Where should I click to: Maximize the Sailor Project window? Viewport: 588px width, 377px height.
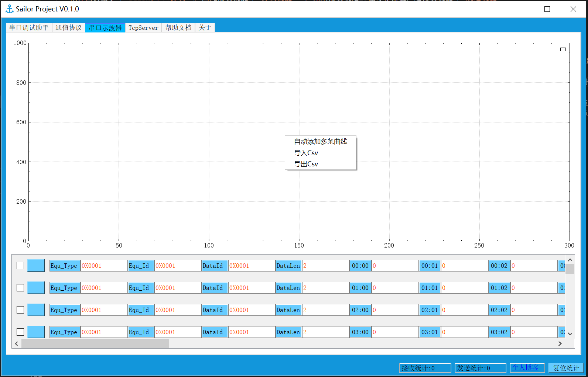click(547, 9)
